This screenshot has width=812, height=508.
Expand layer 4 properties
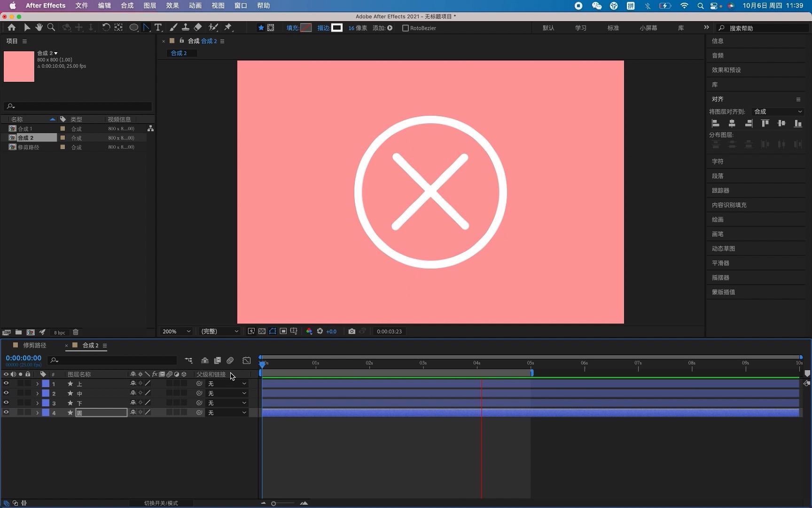[x=38, y=413]
